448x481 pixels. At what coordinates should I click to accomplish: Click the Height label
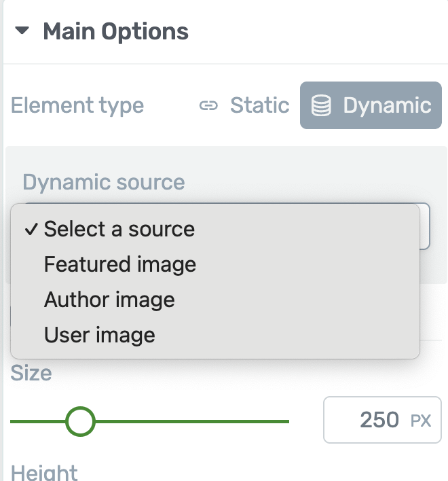coord(45,472)
